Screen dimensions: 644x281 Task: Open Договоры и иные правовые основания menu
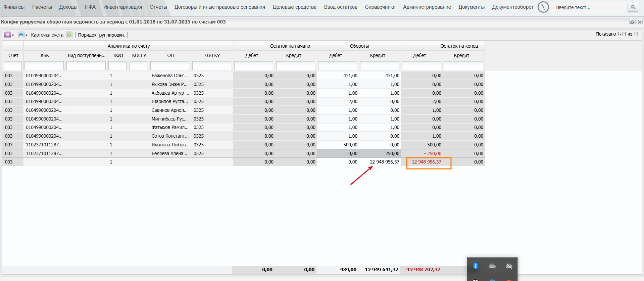(x=220, y=7)
